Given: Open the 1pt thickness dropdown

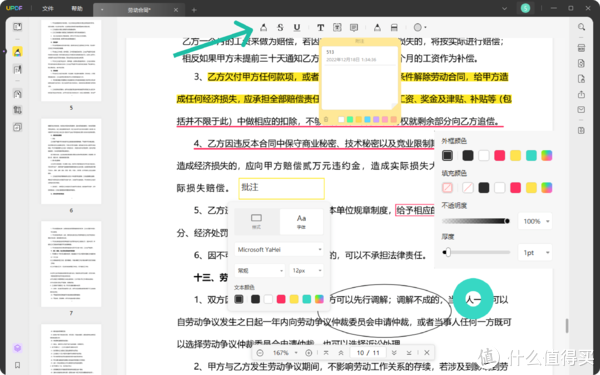Looking at the screenshot, I should pyautogui.click(x=535, y=253).
